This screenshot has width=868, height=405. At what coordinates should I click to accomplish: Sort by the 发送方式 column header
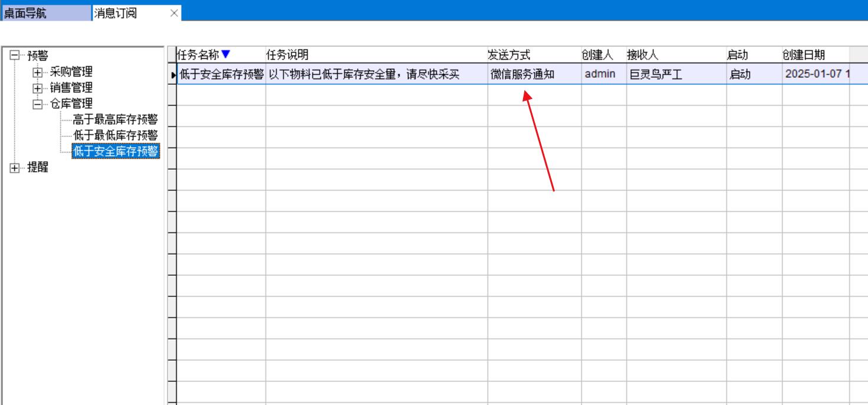click(534, 55)
